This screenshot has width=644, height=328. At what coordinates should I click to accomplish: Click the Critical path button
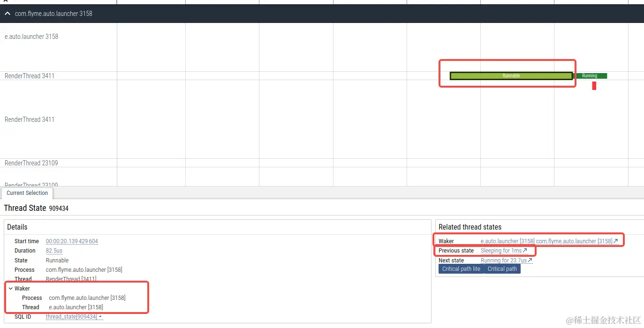[x=502, y=269]
